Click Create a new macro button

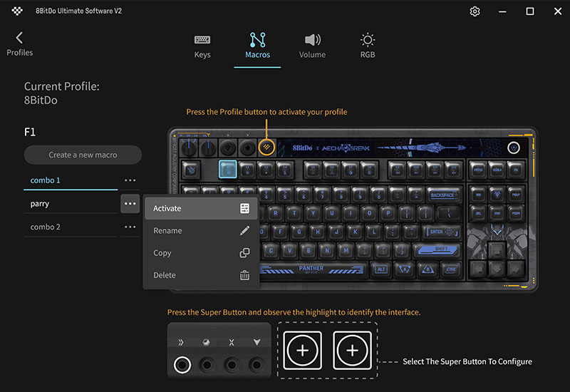pyautogui.click(x=83, y=155)
